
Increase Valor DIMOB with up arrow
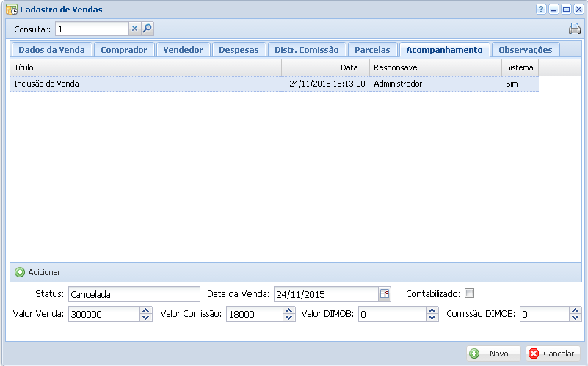tap(432, 310)
